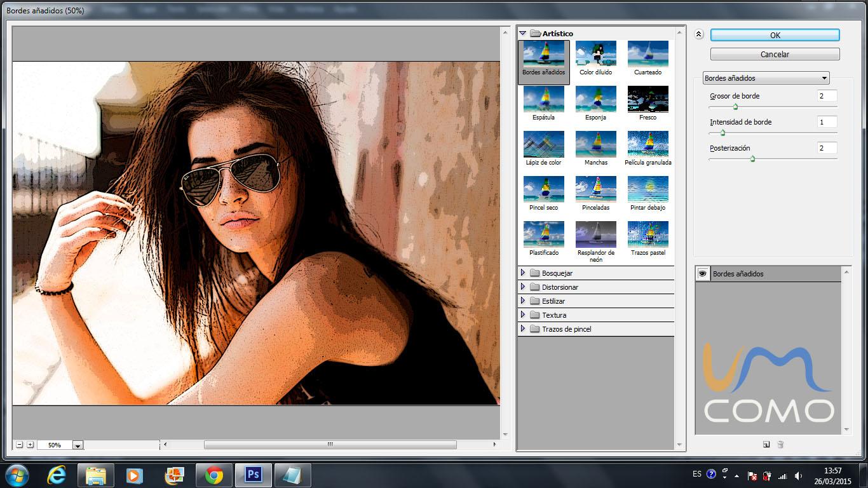Click the new effect layer icon
The width and height of the screenshot is (868, 488).
(x=766, y=445)
